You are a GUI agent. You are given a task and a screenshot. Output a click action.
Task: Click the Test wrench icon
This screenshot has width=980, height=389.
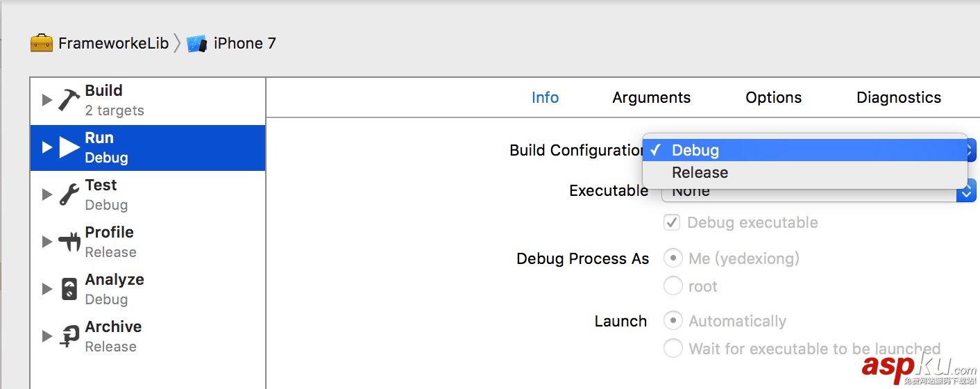pos(69,194)
